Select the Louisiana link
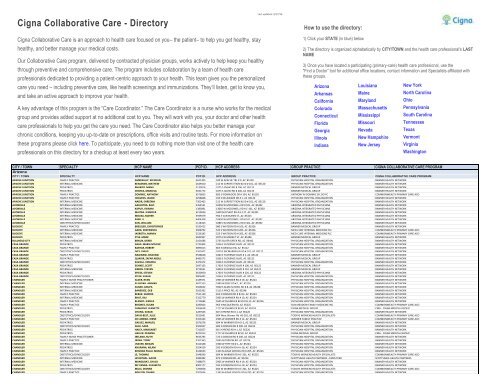Screen dimensions: 500x386 (x=367, y=86)
